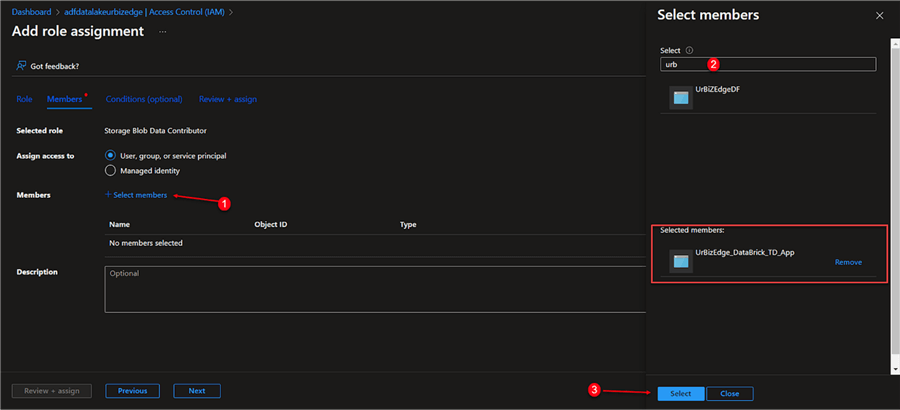The width and height of the screenshot is (900, 410).
Task: Open adfdatalakeurbizedge Access Control breadcrumb
Action: tap(145, 11)
